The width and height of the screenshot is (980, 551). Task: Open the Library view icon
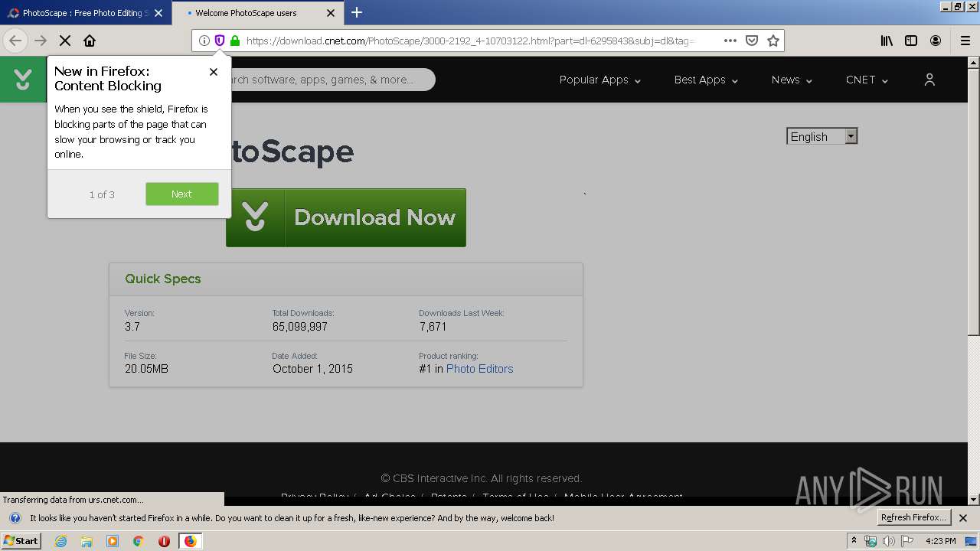pyautogui.click(x=887, y=41)
